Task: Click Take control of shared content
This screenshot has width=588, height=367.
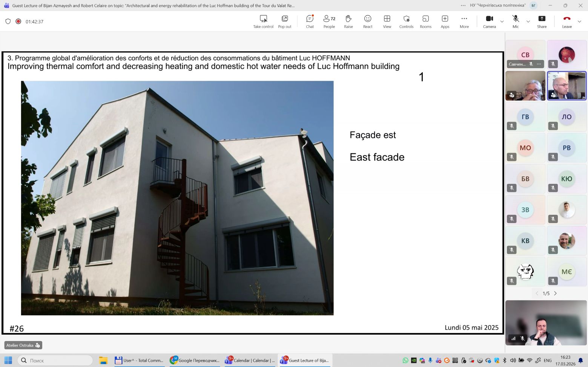Action: pos(263,21)
